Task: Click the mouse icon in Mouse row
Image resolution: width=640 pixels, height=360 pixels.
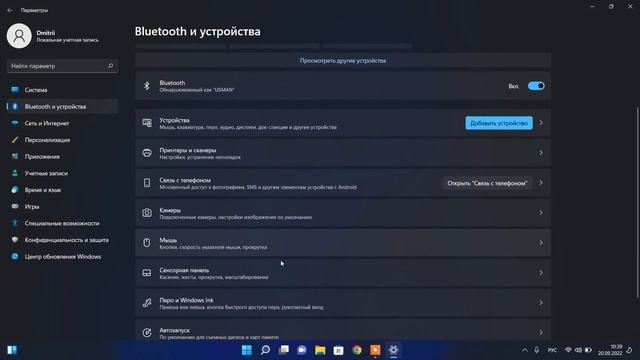Action: coord(147,242)
